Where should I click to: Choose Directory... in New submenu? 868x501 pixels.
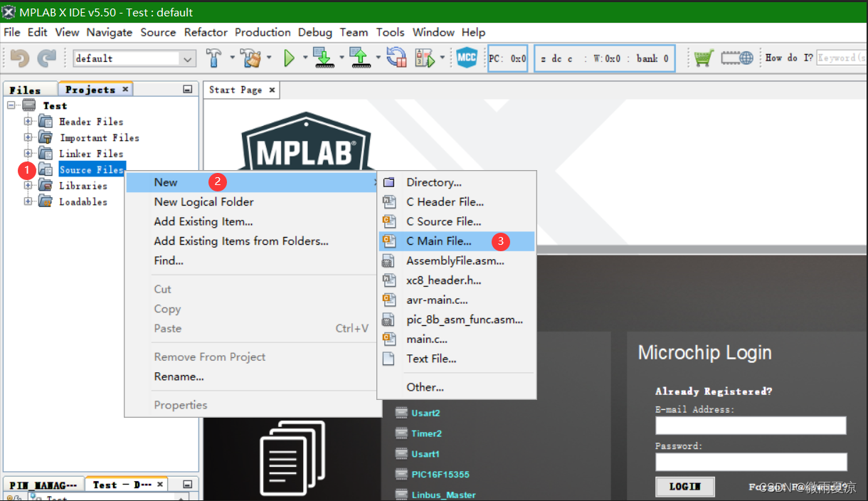[457, 182]
